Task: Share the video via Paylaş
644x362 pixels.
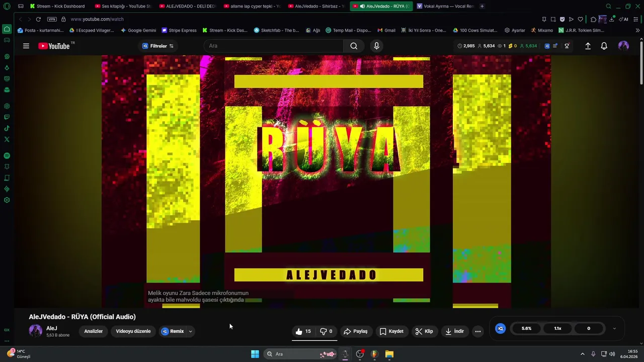Action: 356,331
